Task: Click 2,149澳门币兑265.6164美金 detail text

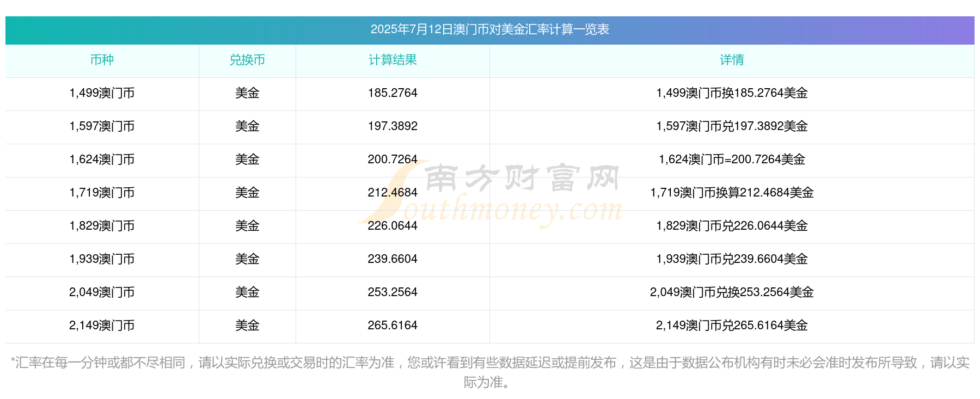Action: click(x=732, y=326)
